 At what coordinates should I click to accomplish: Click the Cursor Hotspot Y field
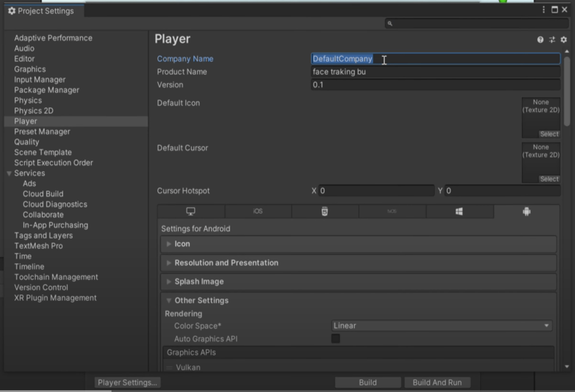click(x=503, y=191)
